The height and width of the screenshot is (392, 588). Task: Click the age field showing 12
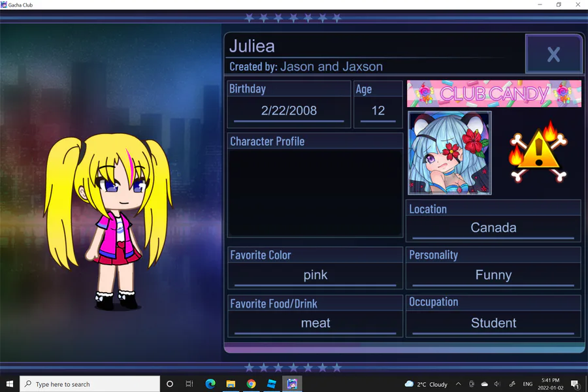pos(378,110)
